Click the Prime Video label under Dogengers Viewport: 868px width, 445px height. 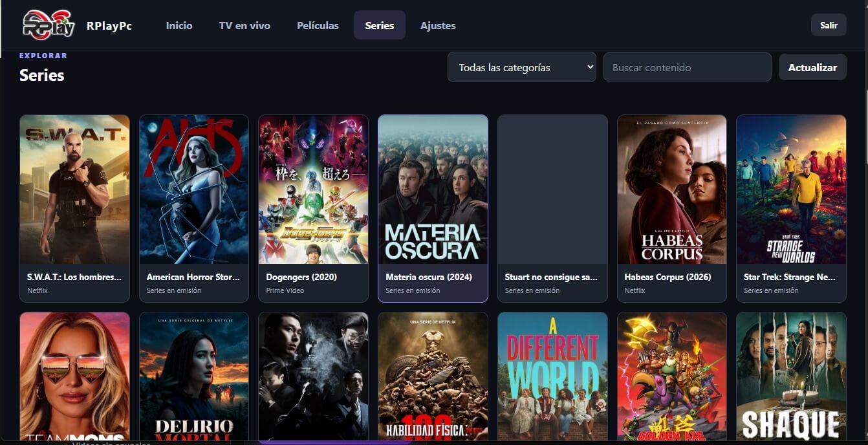tap(285, 290)
